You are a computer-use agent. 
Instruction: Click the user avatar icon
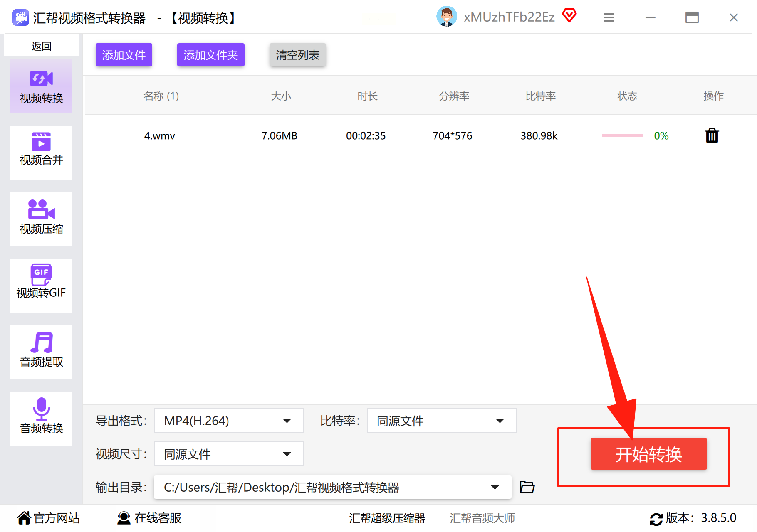tap(447, 17)
